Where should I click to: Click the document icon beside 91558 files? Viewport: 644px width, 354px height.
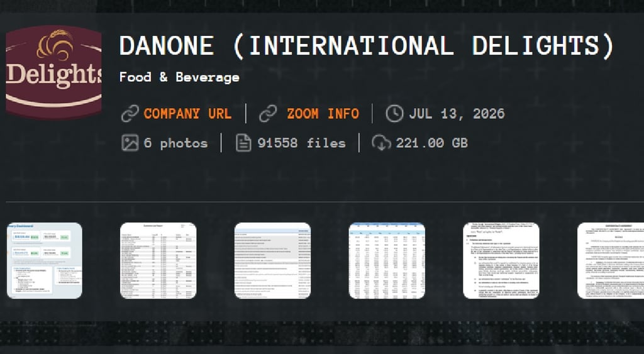pyautogui.click(x=243, y=143)
